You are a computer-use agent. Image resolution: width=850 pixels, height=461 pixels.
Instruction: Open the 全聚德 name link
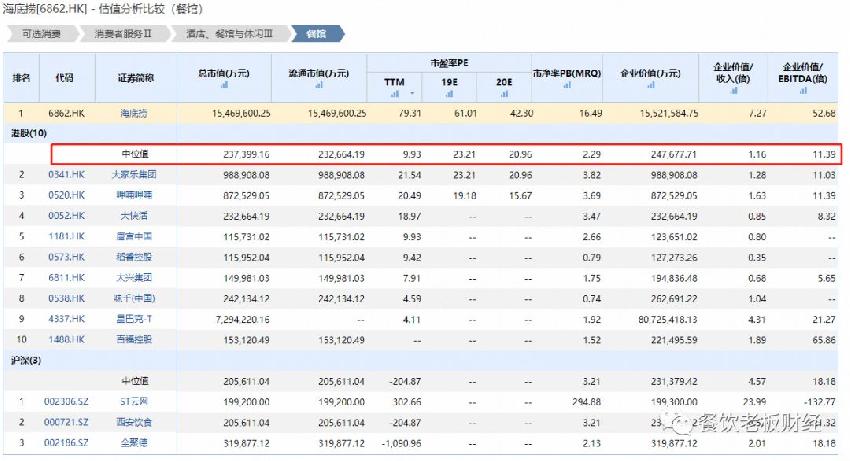[x=134, y=443]
